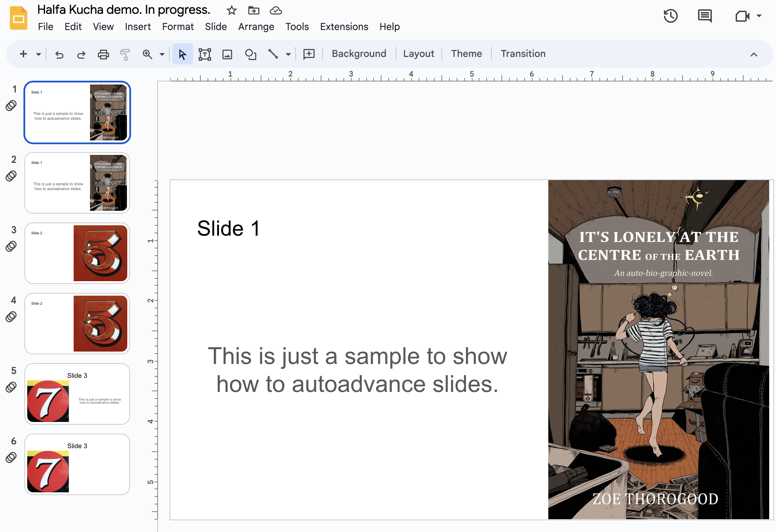Open the File menu

pyautogui.click(x=46, y=27)
